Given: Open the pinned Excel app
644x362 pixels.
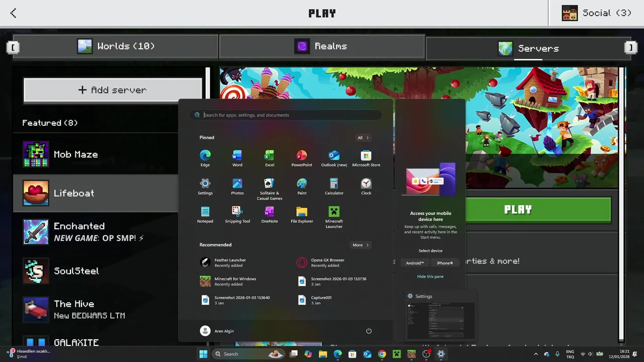Looking at the screenshot, I should (270, 158).
